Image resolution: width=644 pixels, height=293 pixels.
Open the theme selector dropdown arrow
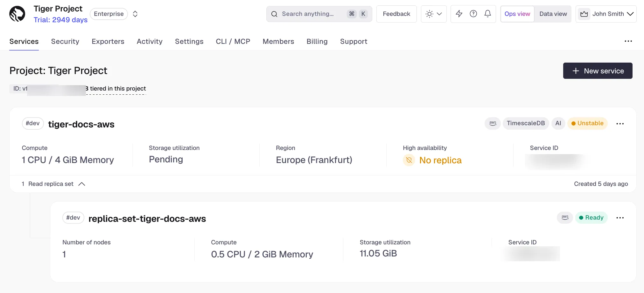(x=439, y=14)
